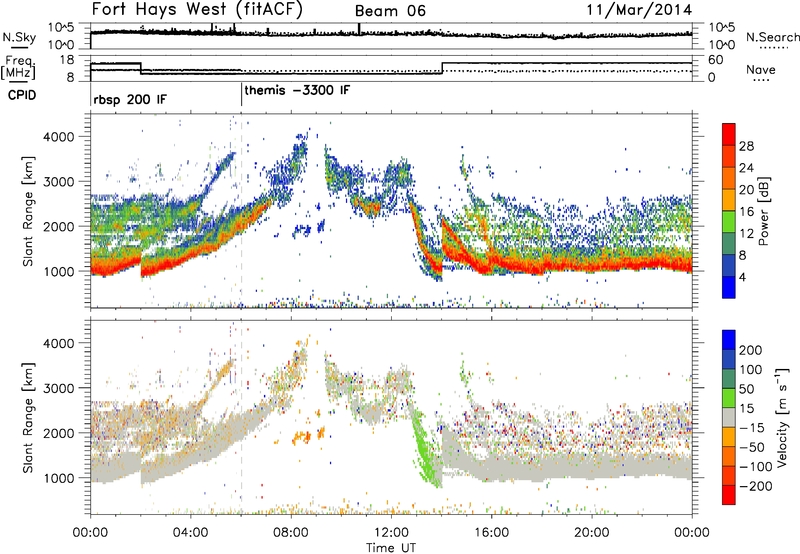800x554 pixels.
Task: Click the "Beam 06" label
Action: point(390,11)
